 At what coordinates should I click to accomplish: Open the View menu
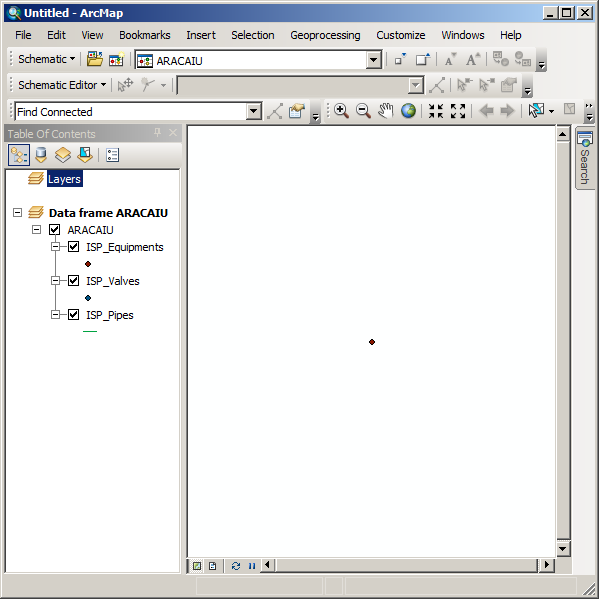pos(92,35)
